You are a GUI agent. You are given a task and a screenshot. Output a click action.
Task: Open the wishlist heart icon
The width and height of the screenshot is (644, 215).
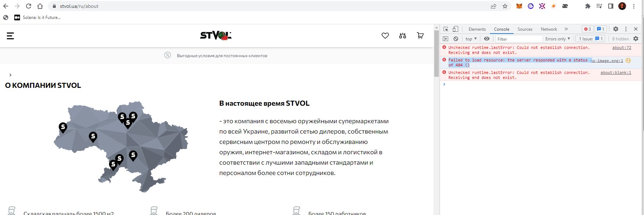tap(385, 36)
